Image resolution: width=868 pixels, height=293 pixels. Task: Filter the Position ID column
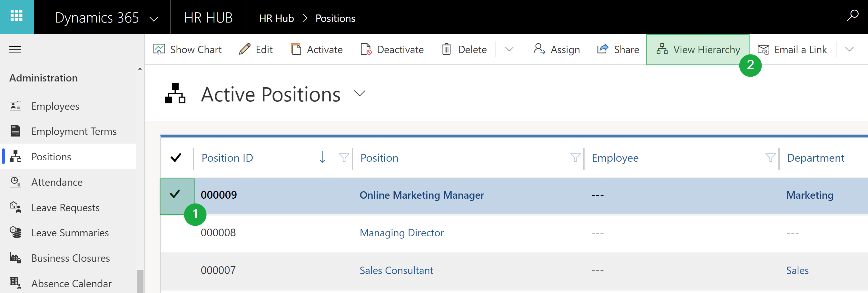(x=343, y=157)
